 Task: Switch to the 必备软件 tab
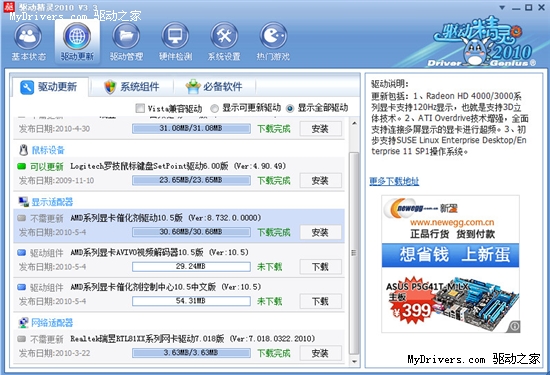point(214,87)
